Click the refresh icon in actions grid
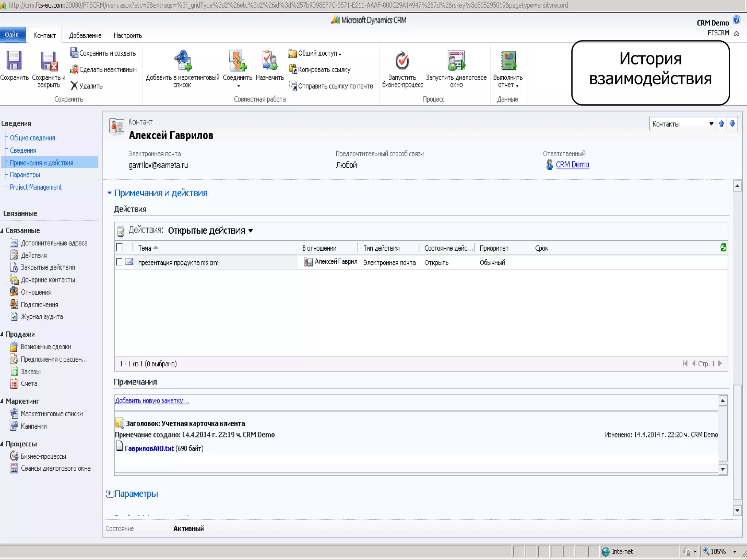The width and height of the screenshot is (747, 560). [723, 248]
